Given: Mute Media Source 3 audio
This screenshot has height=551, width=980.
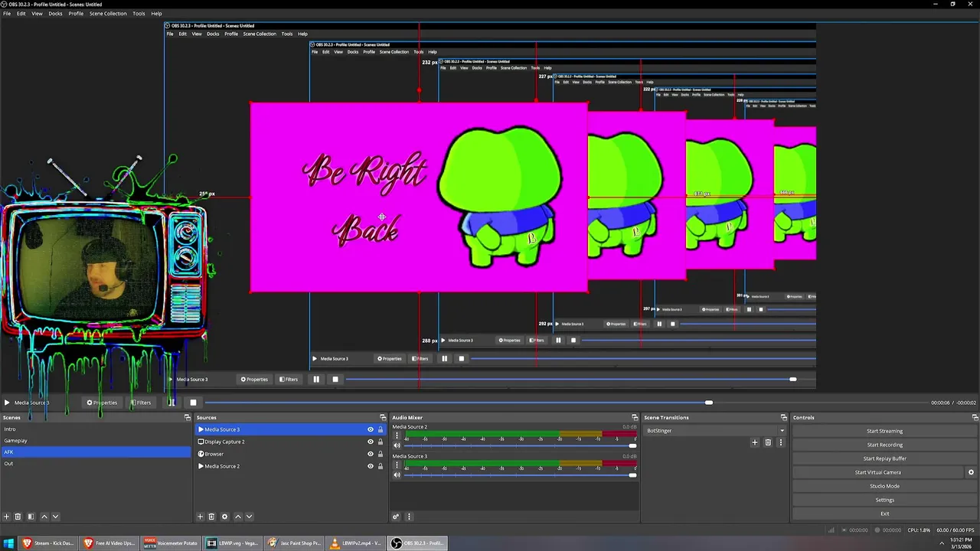Looking at the screenshot, I should point(397,475).
